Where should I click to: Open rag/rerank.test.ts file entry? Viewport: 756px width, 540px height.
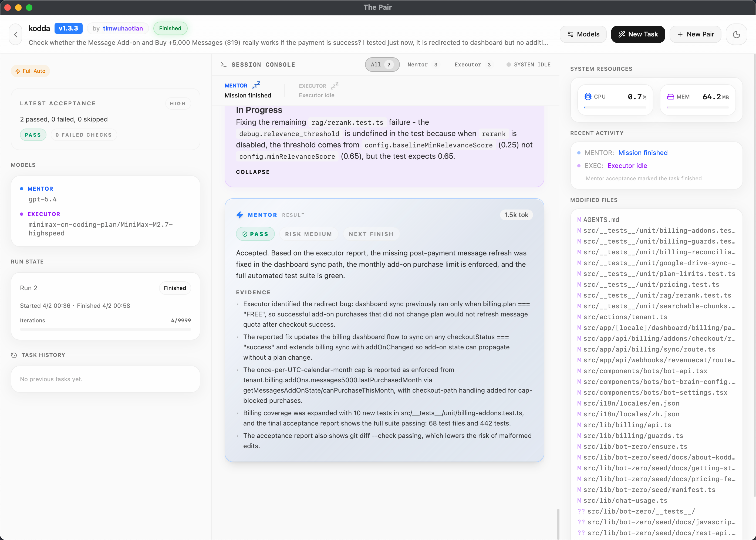point(656,295)
